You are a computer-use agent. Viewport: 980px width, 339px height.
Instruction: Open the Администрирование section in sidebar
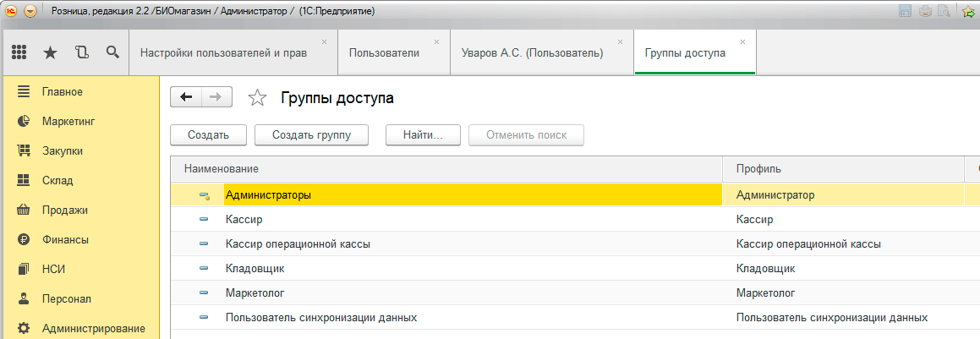click(93, 328)
